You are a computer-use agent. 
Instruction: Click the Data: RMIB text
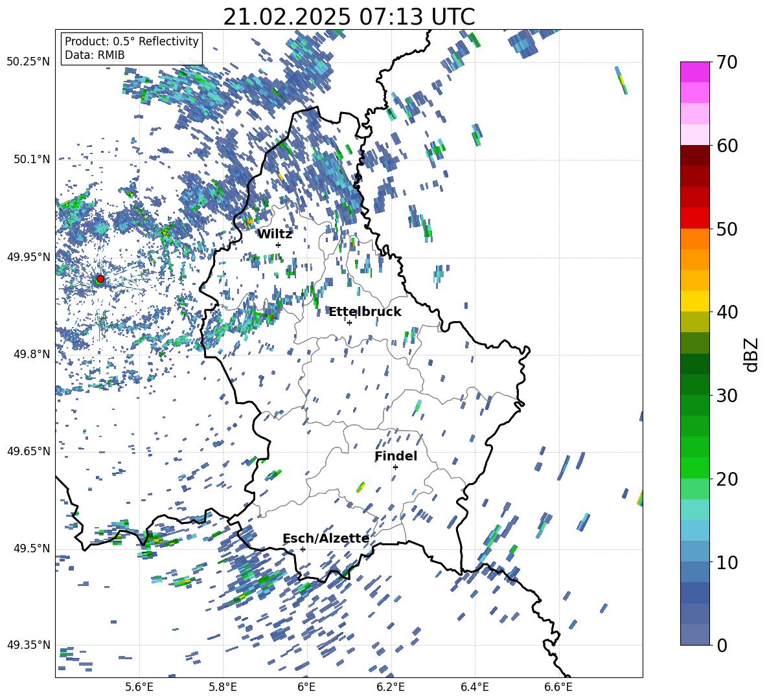(x=95, y=55)
